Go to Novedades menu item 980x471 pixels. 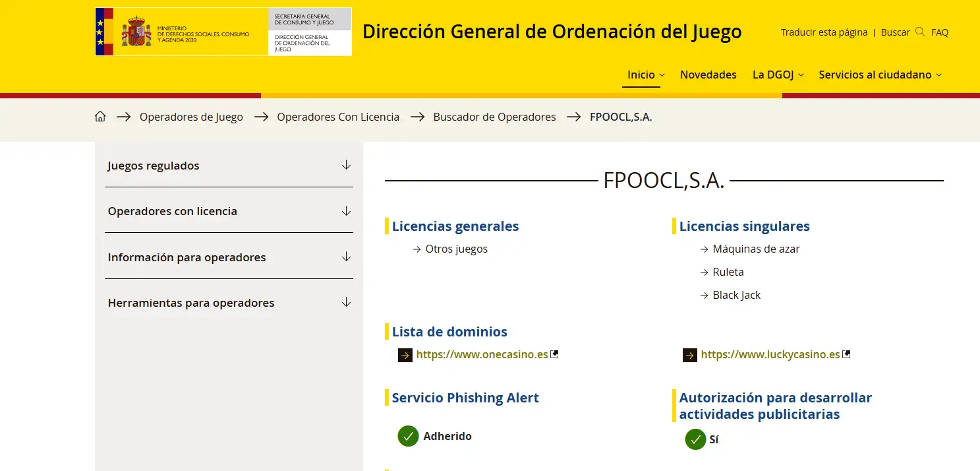[708, 75]
